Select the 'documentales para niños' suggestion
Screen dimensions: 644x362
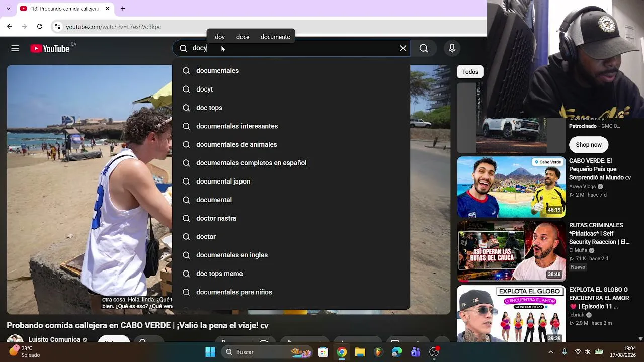(291, 292)
